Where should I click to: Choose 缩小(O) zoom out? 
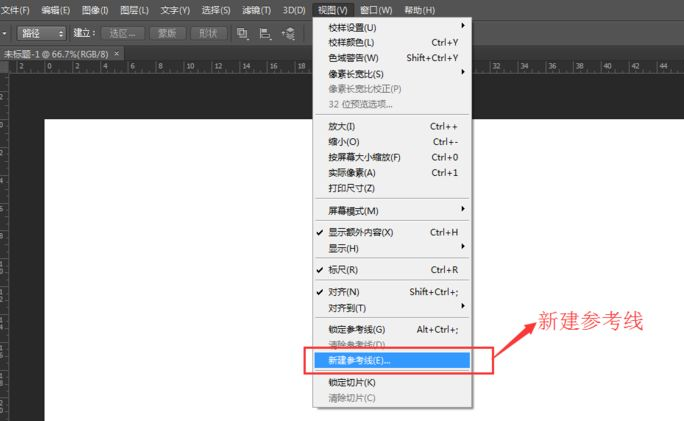[392, 142]
